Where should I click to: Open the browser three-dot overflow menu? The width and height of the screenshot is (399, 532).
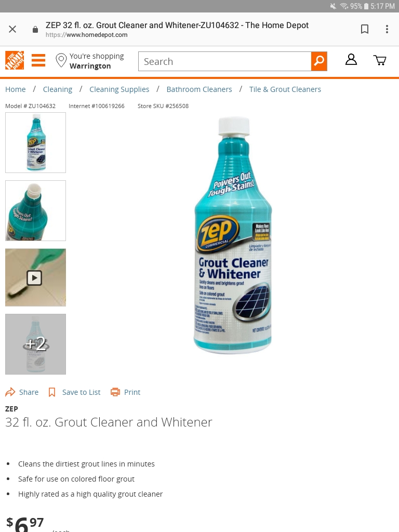click(387, 29)
